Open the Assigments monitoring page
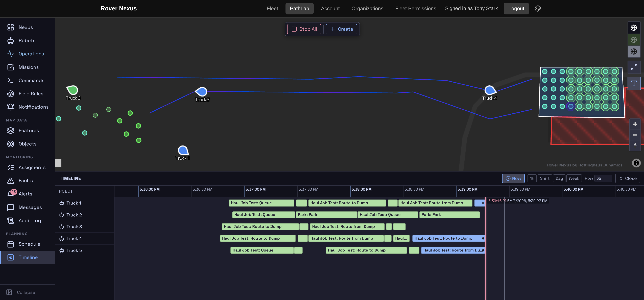Screen dimensions: 644x300 (28, 167)
